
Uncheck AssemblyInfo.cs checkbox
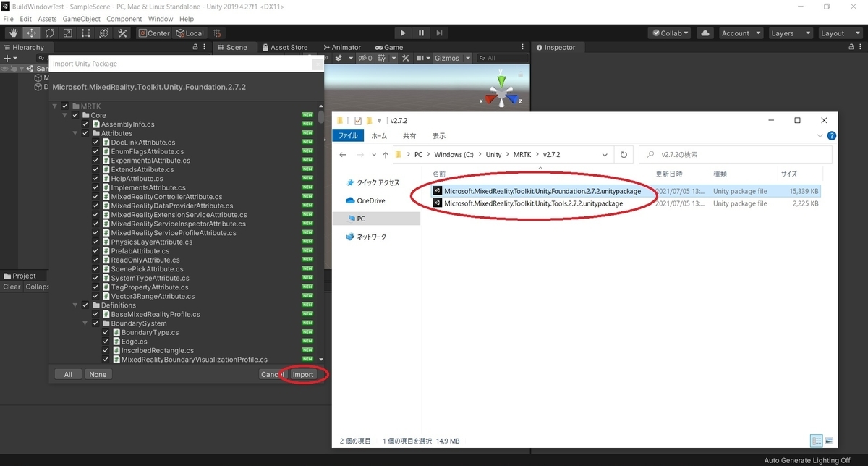tap(85, 124)
